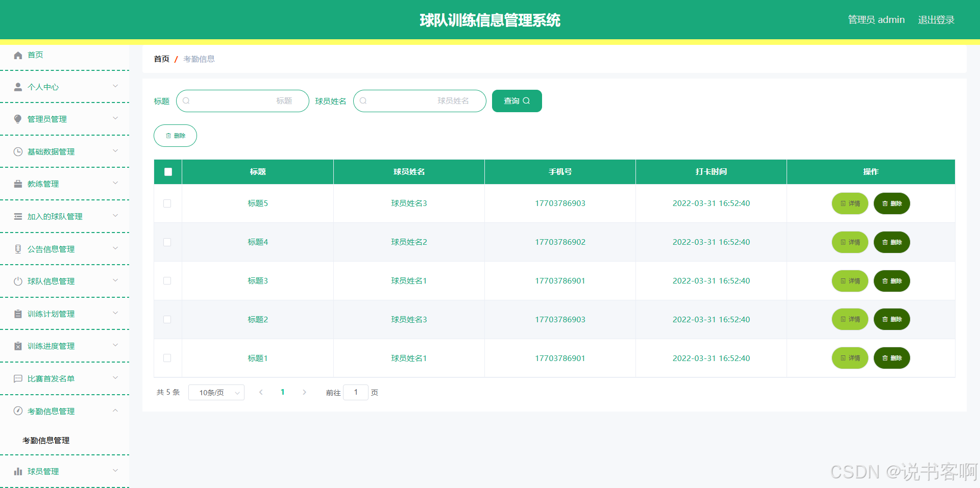Click the clock icon for 基础数据管理
The image size is (980, 488).
pos(18,151)
